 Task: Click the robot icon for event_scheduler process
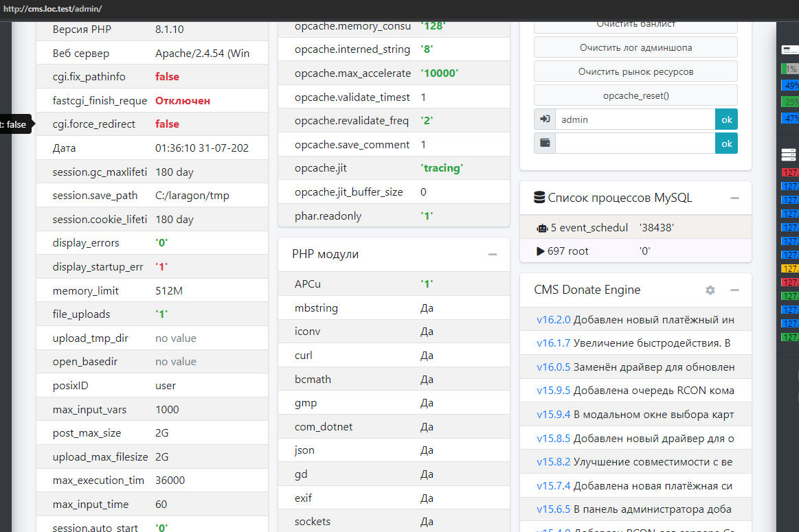[542, 228]
